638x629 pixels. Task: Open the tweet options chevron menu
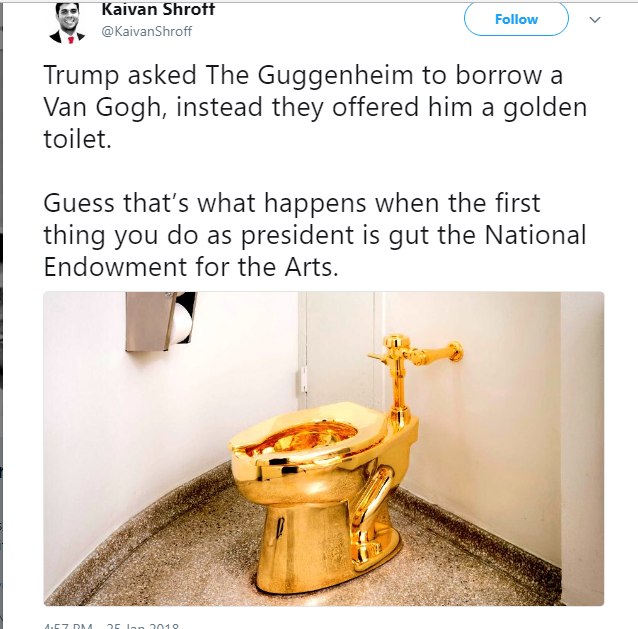click(x=595, y=20)
